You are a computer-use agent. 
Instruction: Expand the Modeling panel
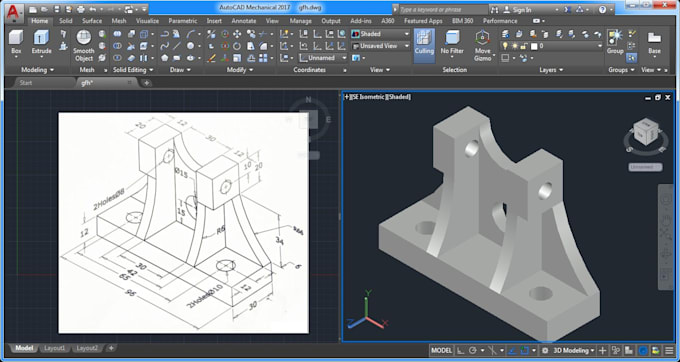[38, 70]
